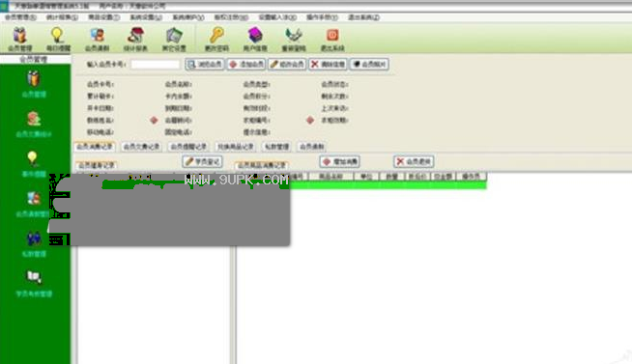Image resolution: width=632 pixels, height=364 pixels.
Task: Click the member photo button
Action: point(369,65)
